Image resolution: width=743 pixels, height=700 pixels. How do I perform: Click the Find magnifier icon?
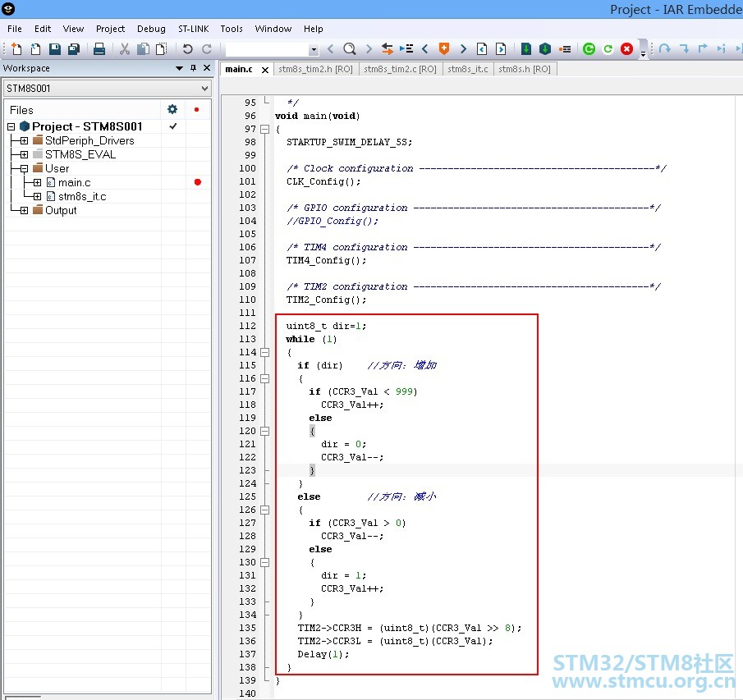pyautogui.click(x=350, y=48)
